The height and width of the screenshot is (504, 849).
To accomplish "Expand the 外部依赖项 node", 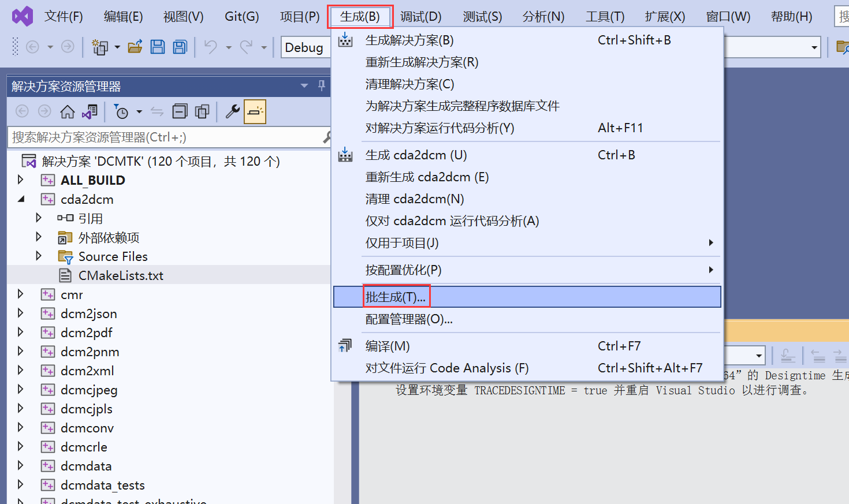I will (x=39, y=237).
